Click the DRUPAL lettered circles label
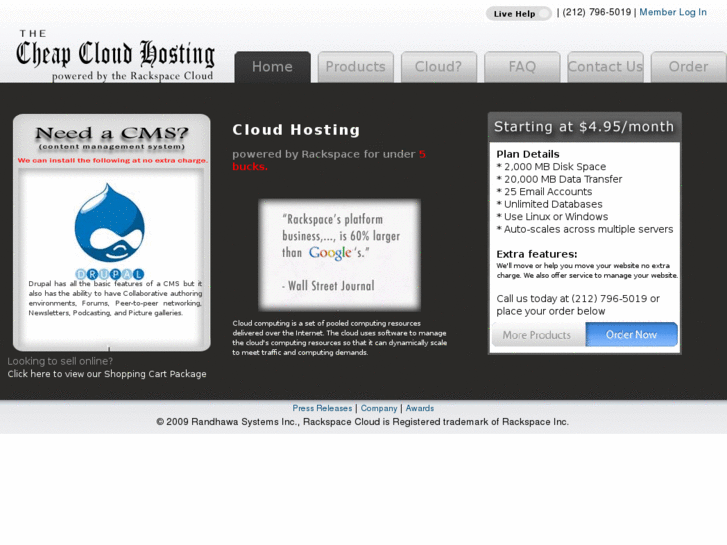The height and width of the screenshot is (545, 727). [109, 274]
